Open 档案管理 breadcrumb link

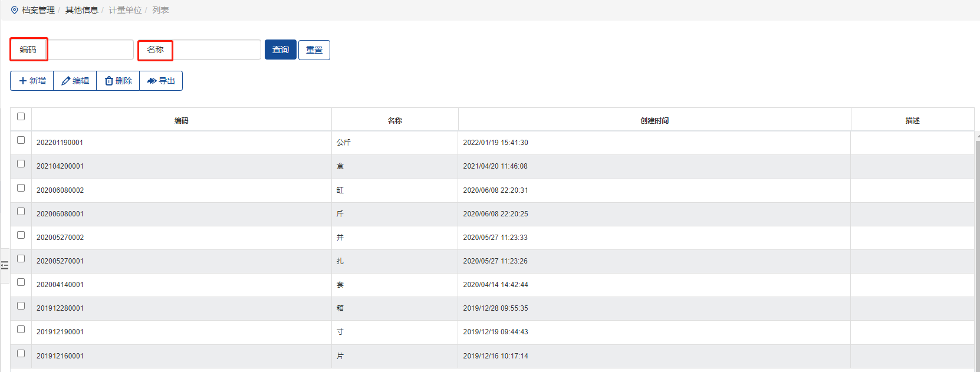(38, 10)
